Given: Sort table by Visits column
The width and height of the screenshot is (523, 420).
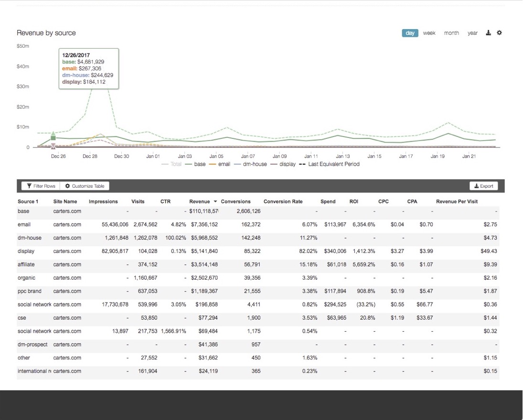Looking at the screenshot, I should (x=138, y=201).
